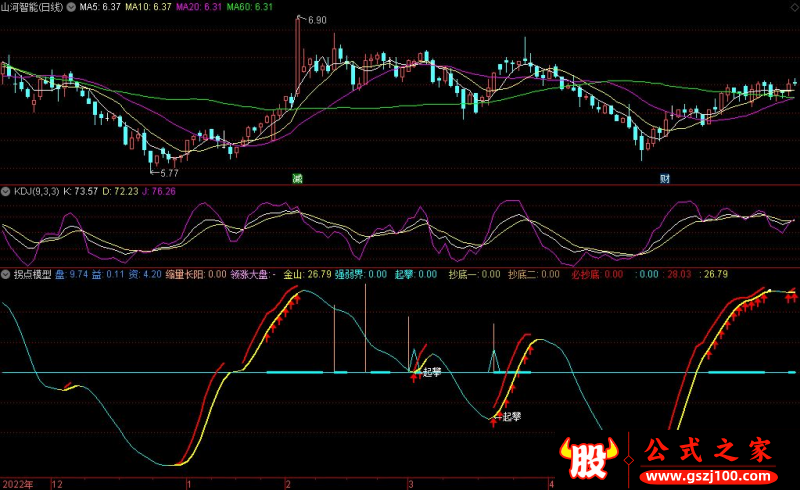Select the MA60 moving average label
This screenshot has height=490, width=800.
[250, 6]
